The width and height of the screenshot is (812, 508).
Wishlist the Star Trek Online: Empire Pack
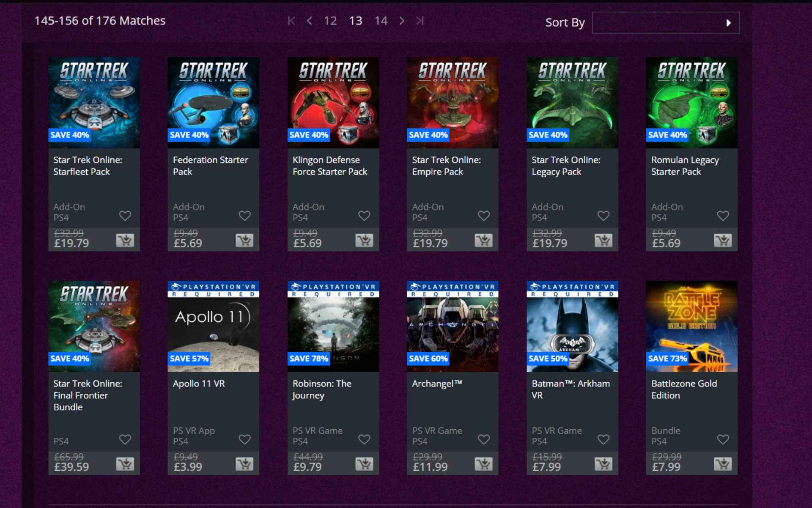pos(483,216)
